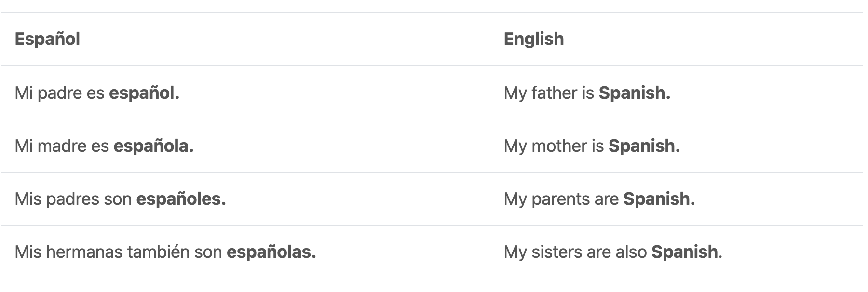The height and width of the screenshot is (292, 868).
Task: Click the word "también"
Action: [158, 252]
